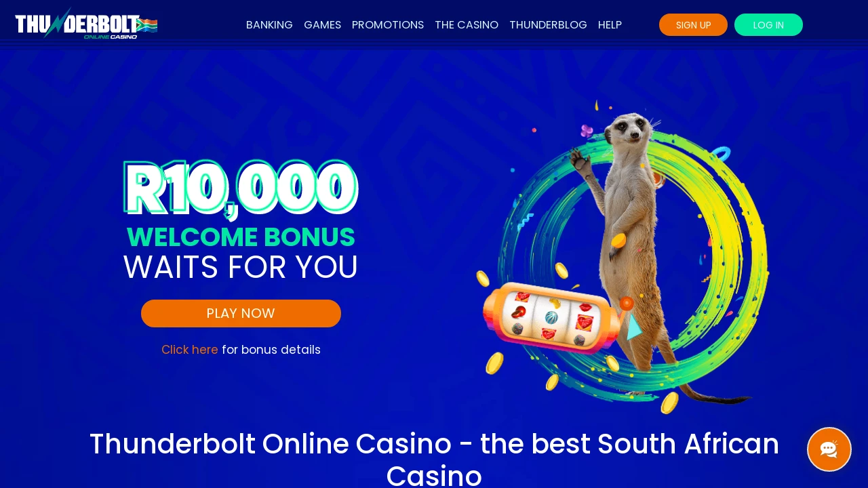Open the Banking menu
Screen dimensions: 868x488
pyautogui.click(x=269, y=25)
